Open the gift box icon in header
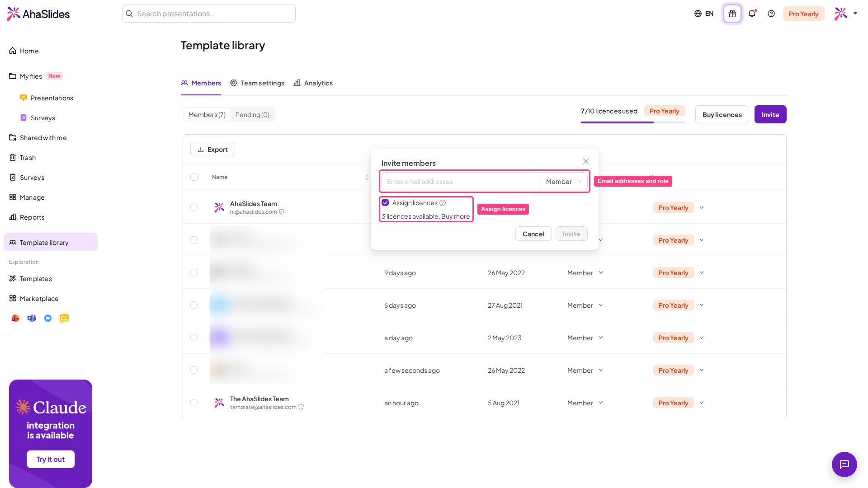Image resolution: width=868 pixels, height=488 pixels. pyautogui.click(x=732, y=14)
